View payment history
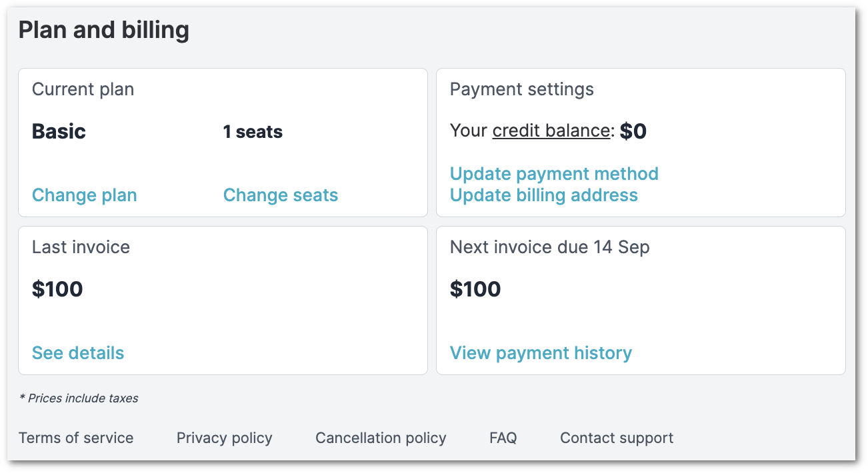The width and height of the screenshot is (868, 473). coord(541,353)
